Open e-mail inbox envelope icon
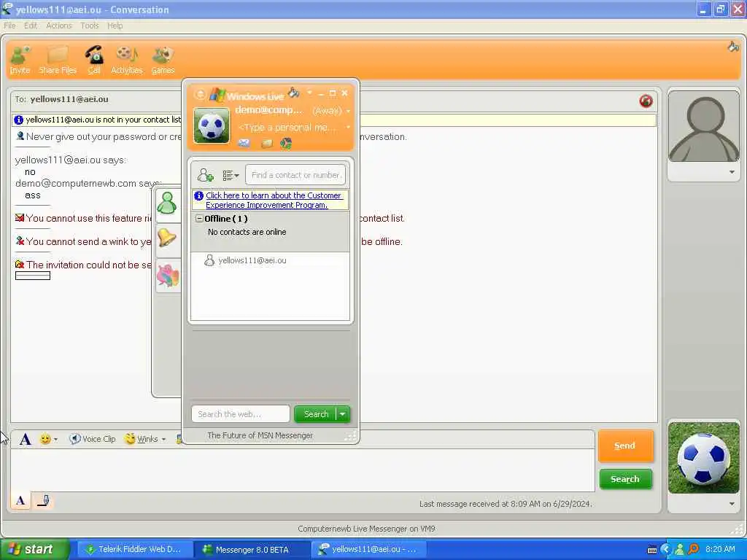This screenshot has height=560, width=747. click(244, 143)
